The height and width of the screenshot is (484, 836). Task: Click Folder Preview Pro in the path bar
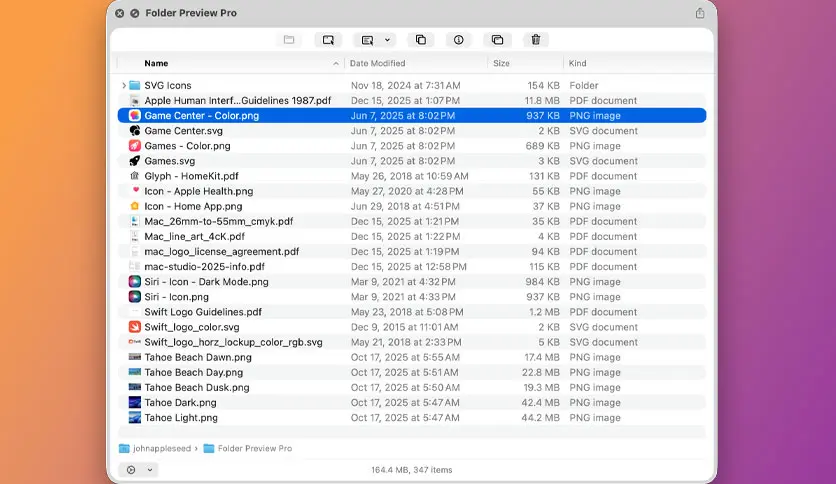pos(255,449)
